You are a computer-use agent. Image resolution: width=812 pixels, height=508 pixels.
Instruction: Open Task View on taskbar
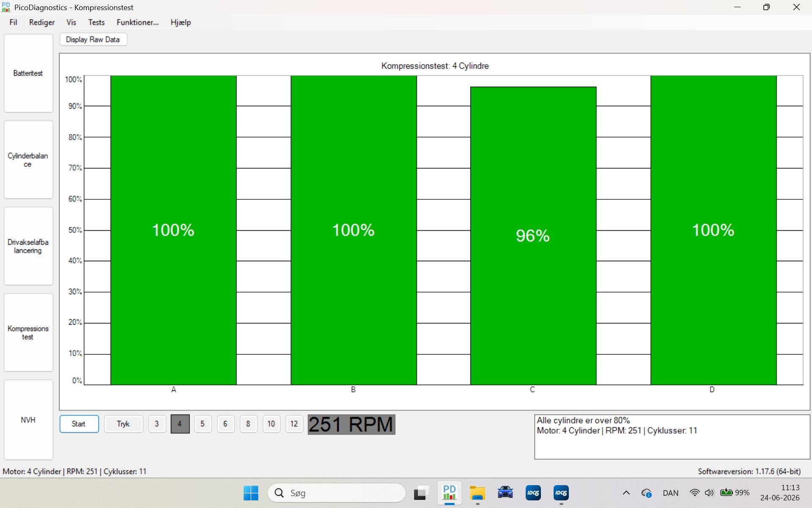tap(421, 493)
